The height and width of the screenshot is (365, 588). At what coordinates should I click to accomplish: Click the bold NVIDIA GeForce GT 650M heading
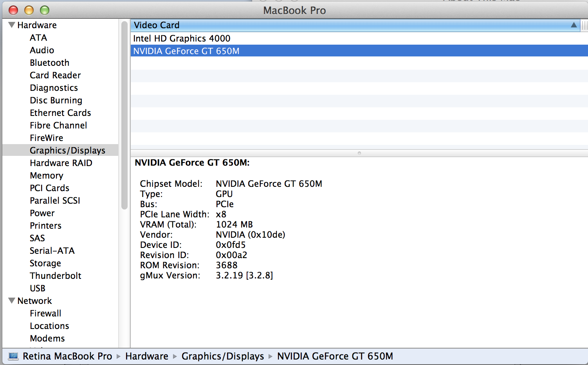coord(192,163)
